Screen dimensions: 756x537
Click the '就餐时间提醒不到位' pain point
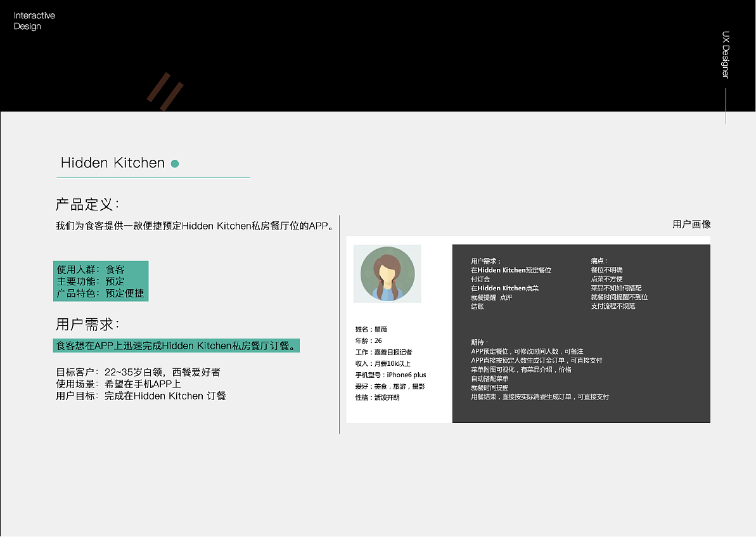click(620, 297)
